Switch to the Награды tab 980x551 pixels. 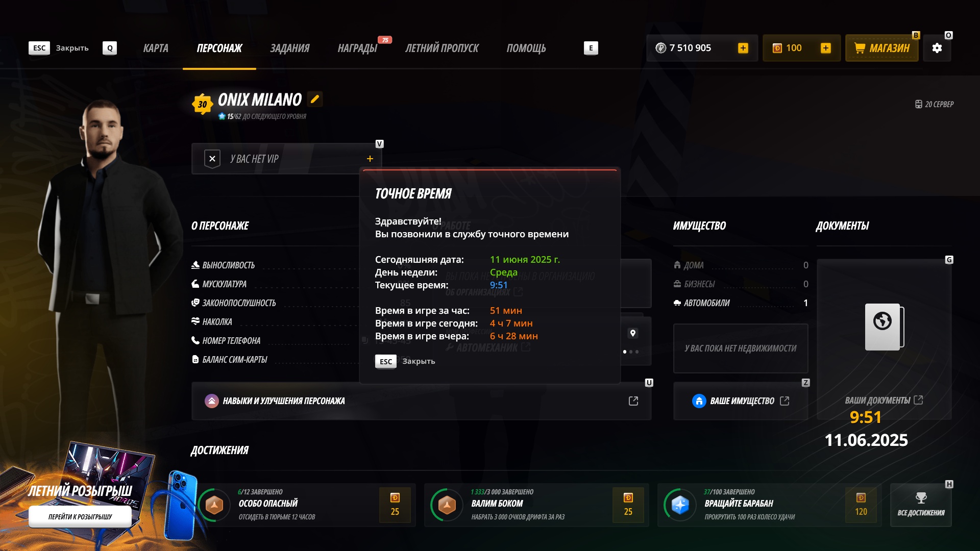(357, 48)
